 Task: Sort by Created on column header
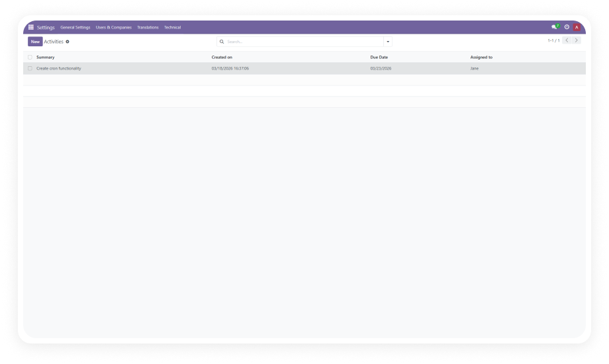point(222,57)
